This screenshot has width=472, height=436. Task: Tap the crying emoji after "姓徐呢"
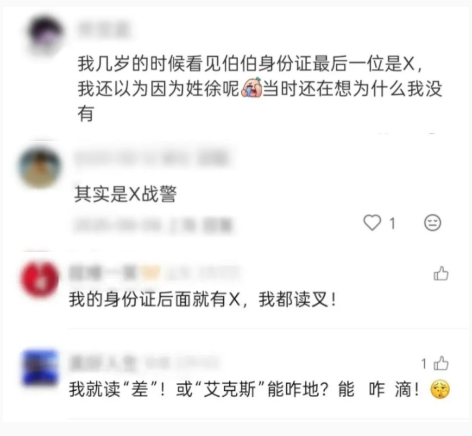coord(251,88)
